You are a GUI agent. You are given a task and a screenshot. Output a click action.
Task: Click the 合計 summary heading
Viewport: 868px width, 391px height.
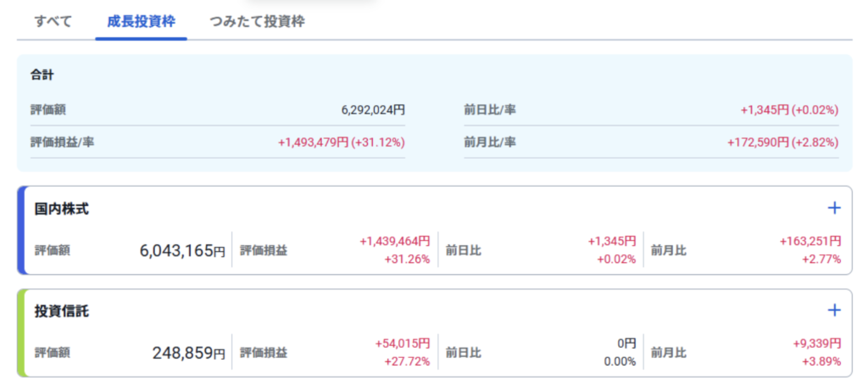pyautogui.click(x=42, y=75)
